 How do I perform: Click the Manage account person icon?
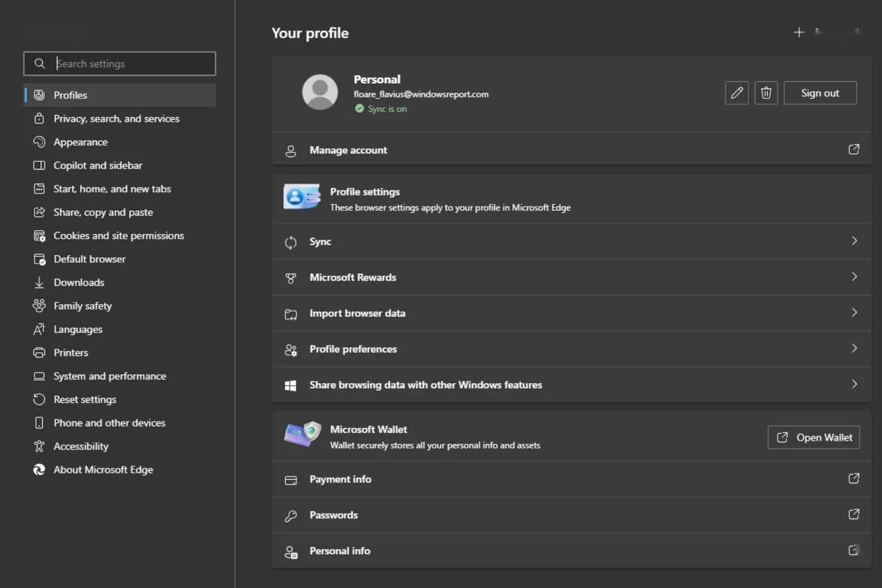pyautogui.click(x=291, y=151)
